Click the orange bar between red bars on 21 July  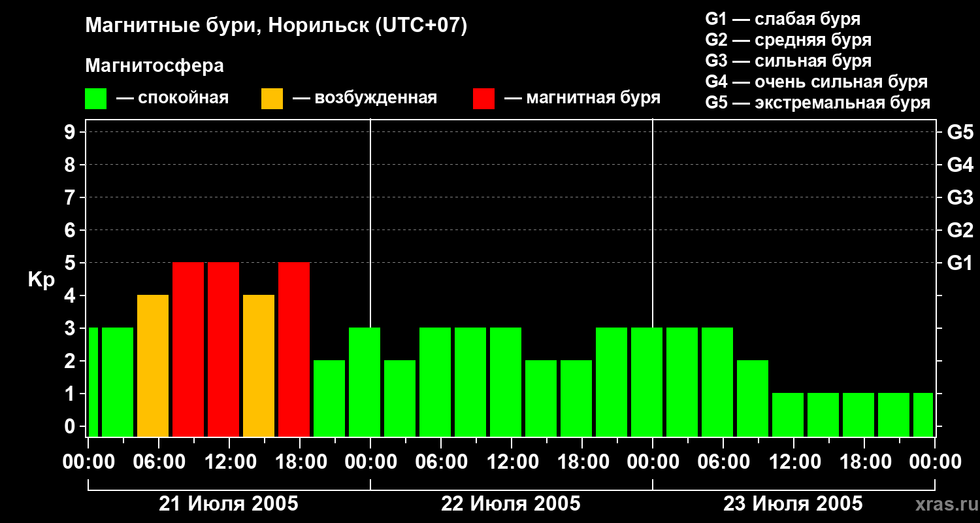(x=259, y=365)
